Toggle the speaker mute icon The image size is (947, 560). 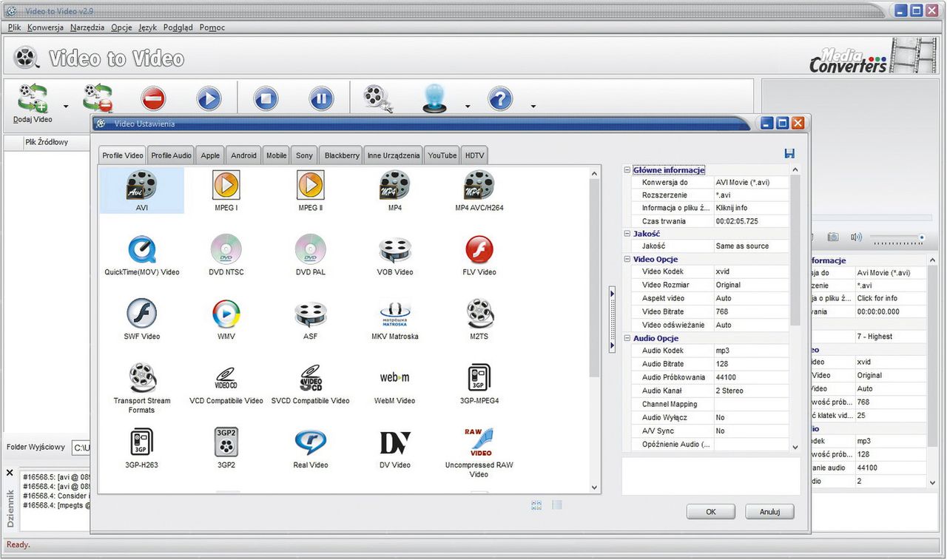click(856, 237)
